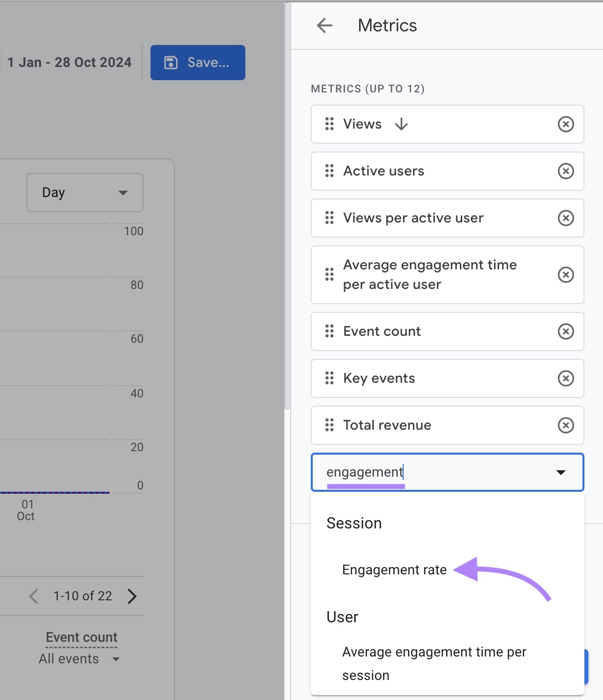This screenshot has width=603, height=700.
Task: Expand the All events dropdown
Action: (x=78, y=658)
